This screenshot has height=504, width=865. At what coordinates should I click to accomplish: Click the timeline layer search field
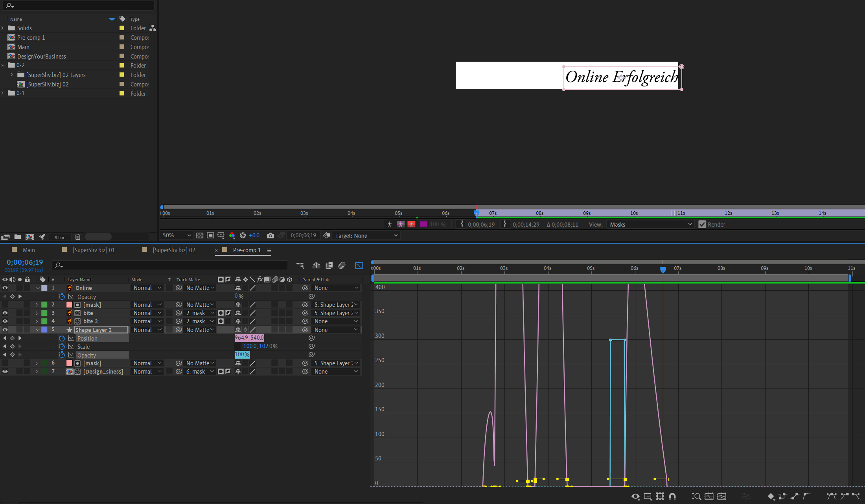tap(169, 266)
